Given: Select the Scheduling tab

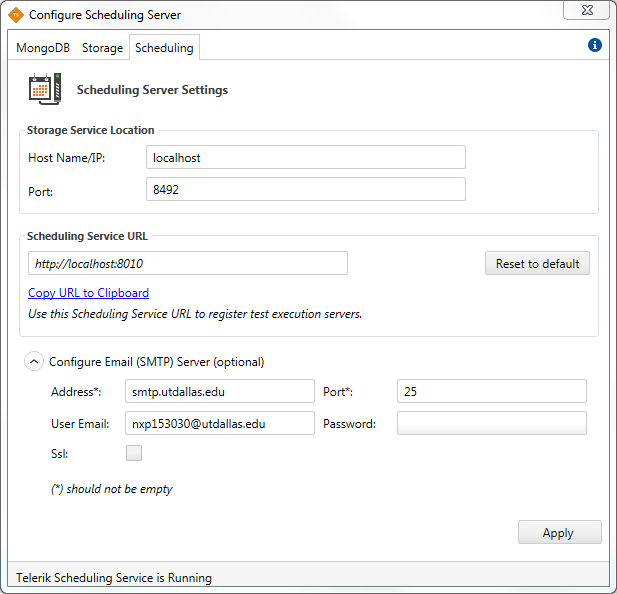Looking at the screenshot, I should 164,48.
